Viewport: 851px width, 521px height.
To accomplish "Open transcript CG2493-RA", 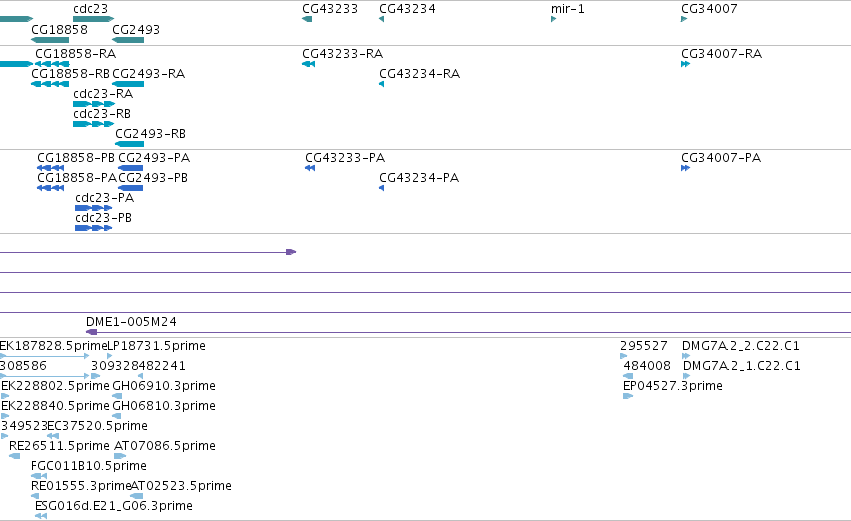I will [148, 74].
